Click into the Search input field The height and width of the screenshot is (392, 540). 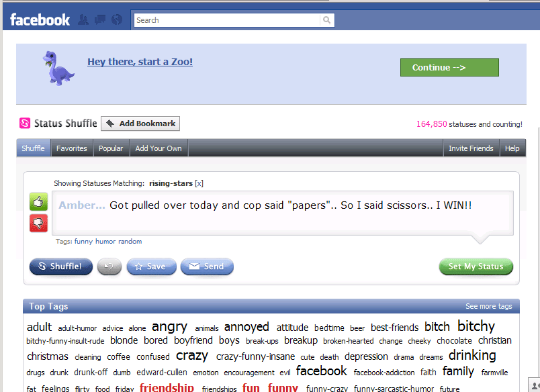coord(227,20)
